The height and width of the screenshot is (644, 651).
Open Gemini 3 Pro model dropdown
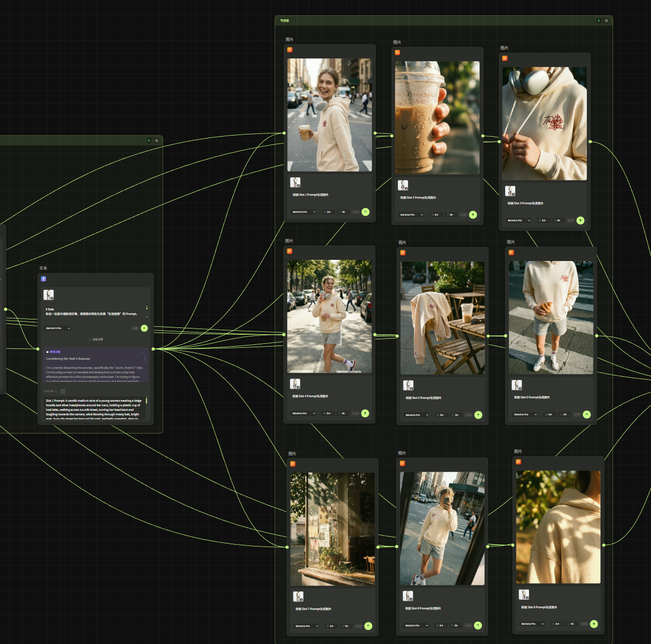57,328
